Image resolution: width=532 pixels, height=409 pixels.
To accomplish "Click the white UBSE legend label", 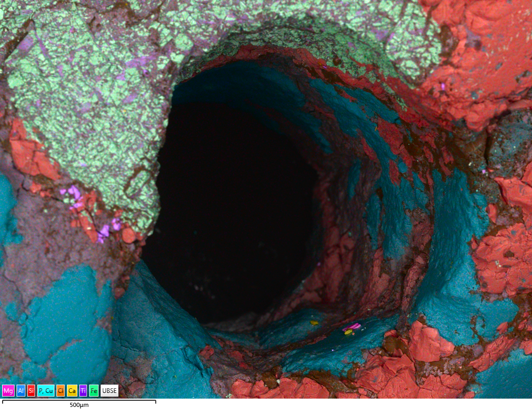I will [109, 390].
